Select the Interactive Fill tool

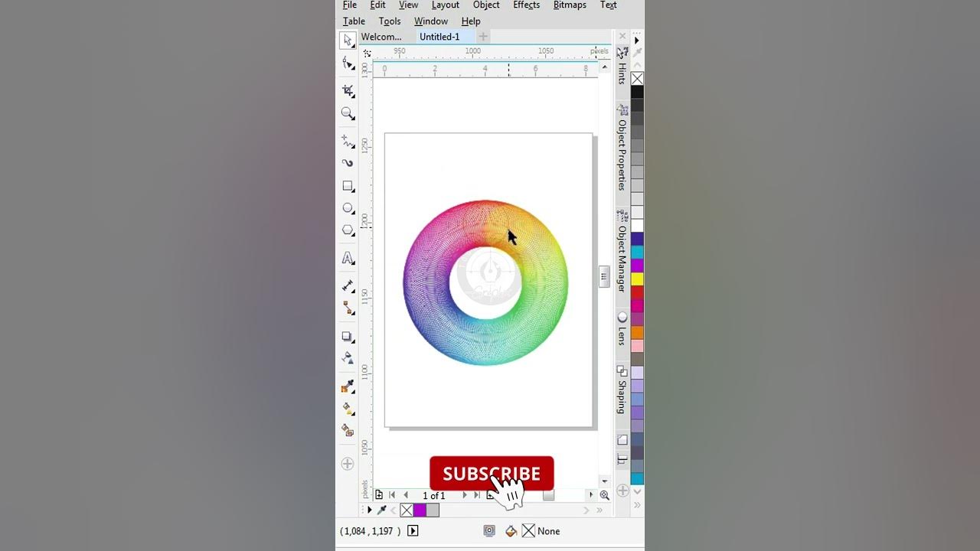[x=348, y=409]
